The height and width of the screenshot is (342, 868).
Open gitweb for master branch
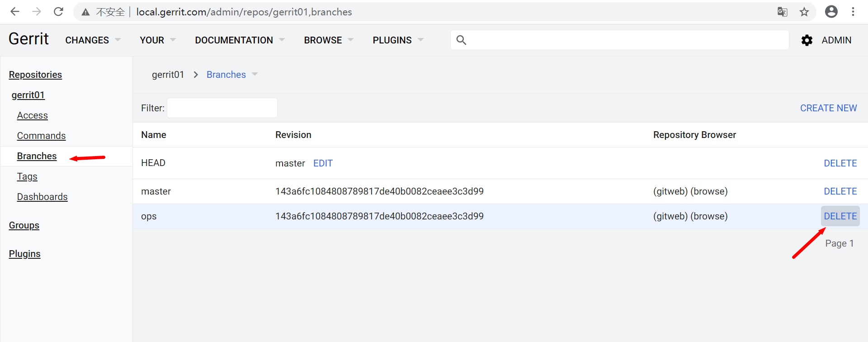click(x=670, y=191)
